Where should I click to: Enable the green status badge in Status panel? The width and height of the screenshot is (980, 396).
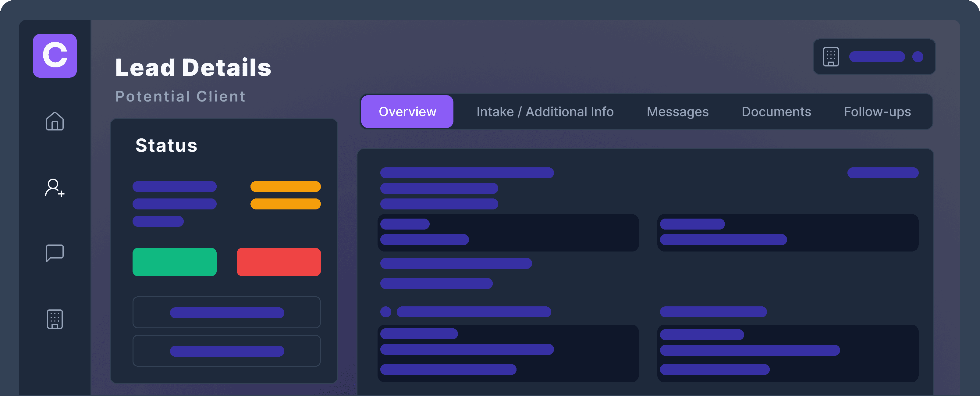[x=174, y=262]
